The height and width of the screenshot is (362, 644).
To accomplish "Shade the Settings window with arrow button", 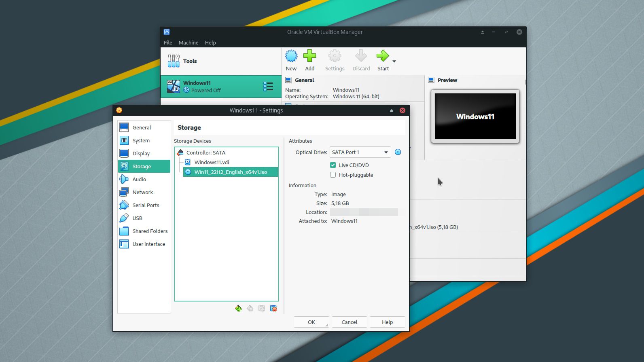I will (x=392, y=110).
